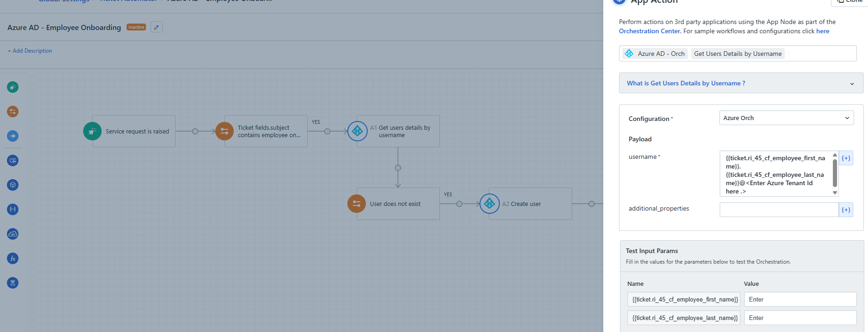868x332 pixels.
Task: Insert placeholder for additional_properties field
Action: (x=846, y=210)
